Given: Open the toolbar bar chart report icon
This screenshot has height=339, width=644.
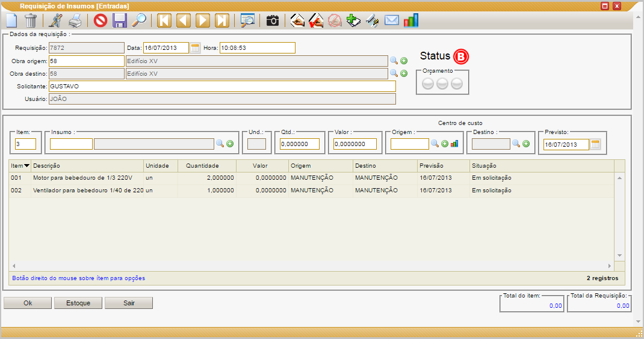Looking at the screenshot, I should 410,20.
